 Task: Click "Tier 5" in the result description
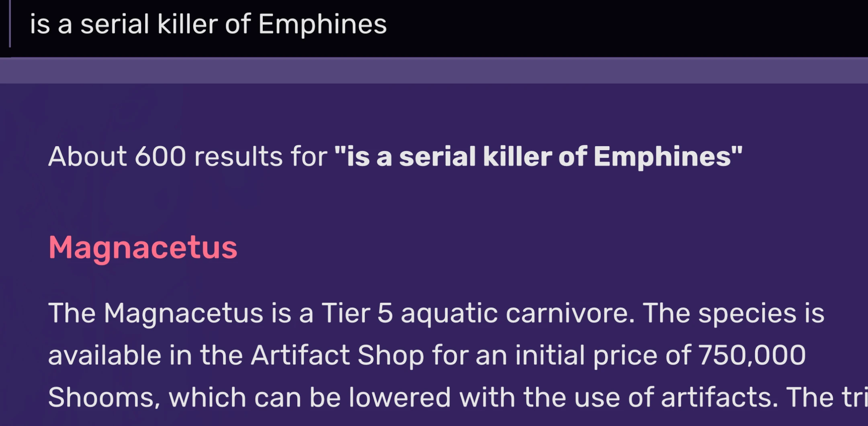coord(357,313)
